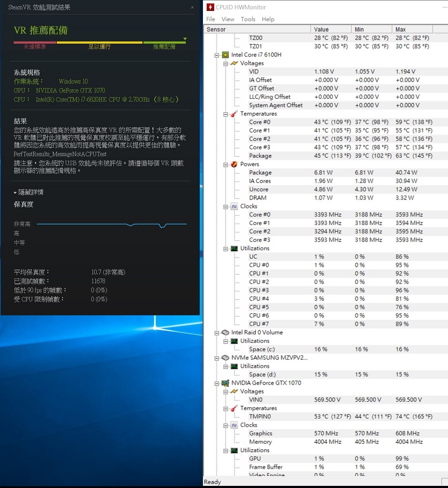Click the GPU Utilizations chart icon

[x=234, y=450]
